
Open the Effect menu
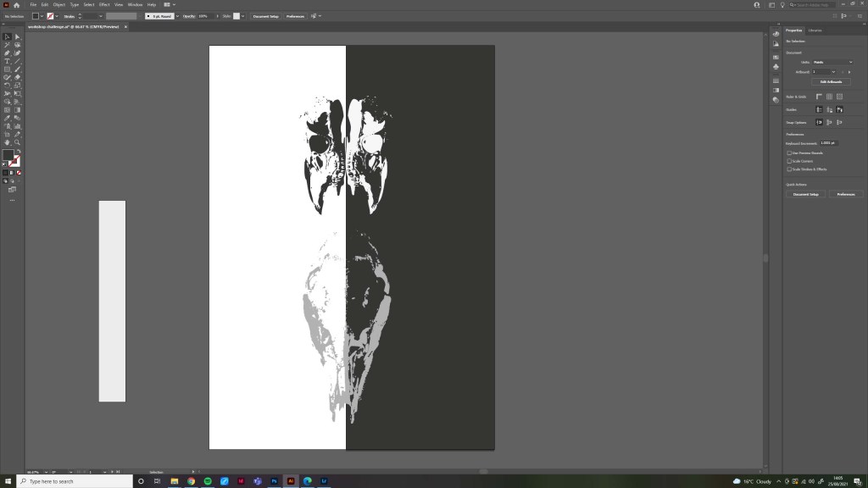point(104,4)
